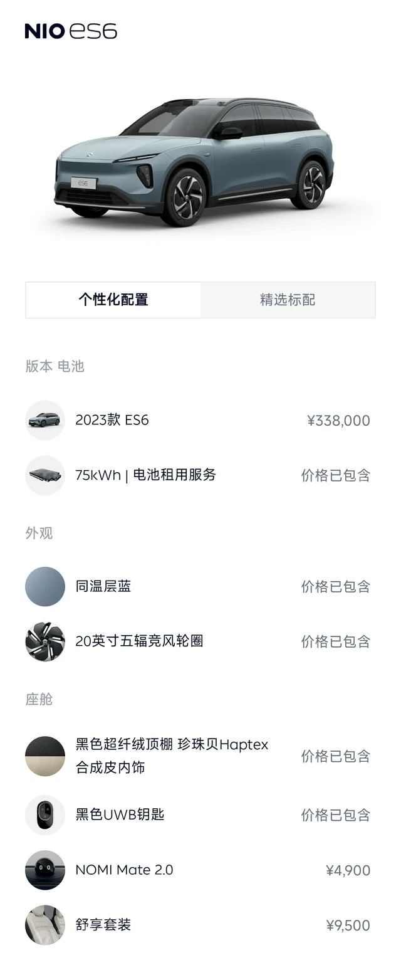The width and height of the screenshot is (401, 980).
Task: Click the ¥9,500 舒享套装 price
Action: pos(348,925)
